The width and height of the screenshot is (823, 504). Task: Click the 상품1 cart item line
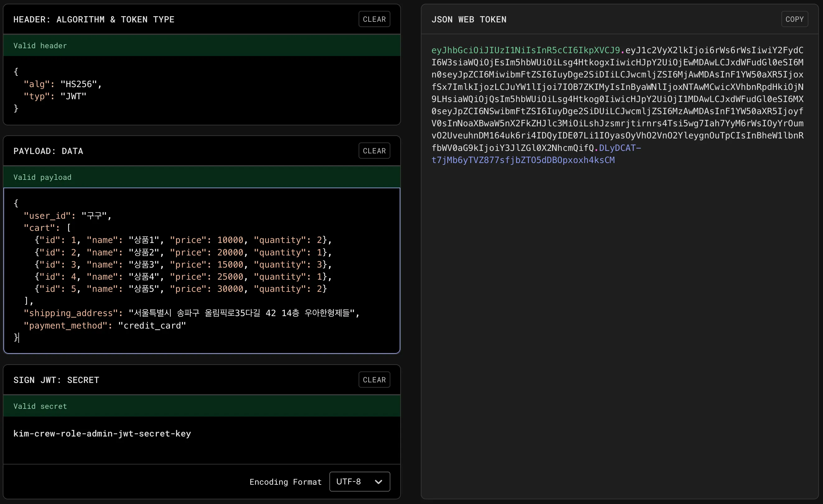point(183,240)
